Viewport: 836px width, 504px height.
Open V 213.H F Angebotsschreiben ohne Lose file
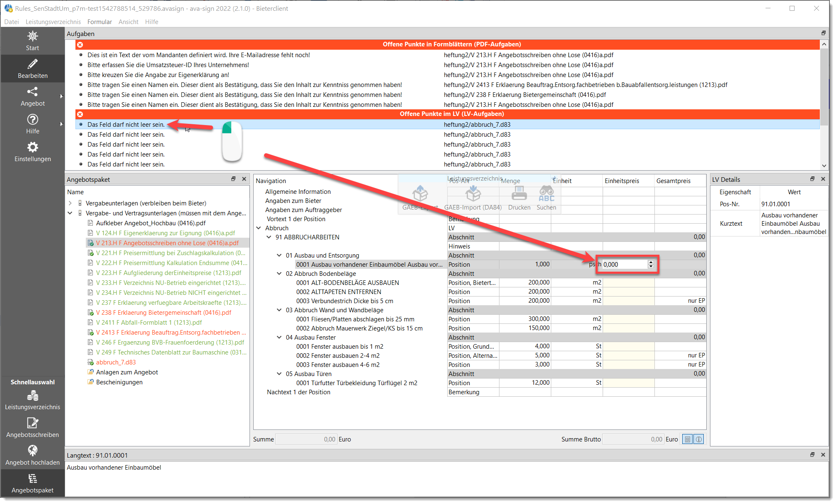point(167,243)
